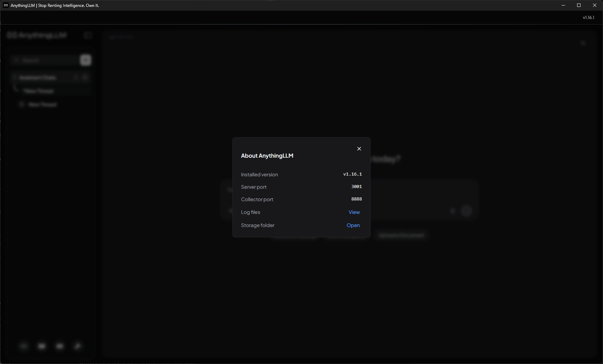Screen dimensions: 603x364
Task: Maximize the AnythingLLM window
Action: [579, 5]
